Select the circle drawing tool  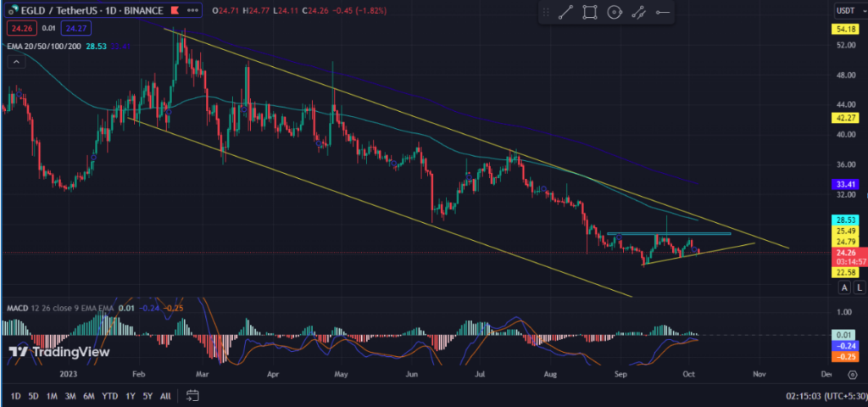tap(614, 12)
